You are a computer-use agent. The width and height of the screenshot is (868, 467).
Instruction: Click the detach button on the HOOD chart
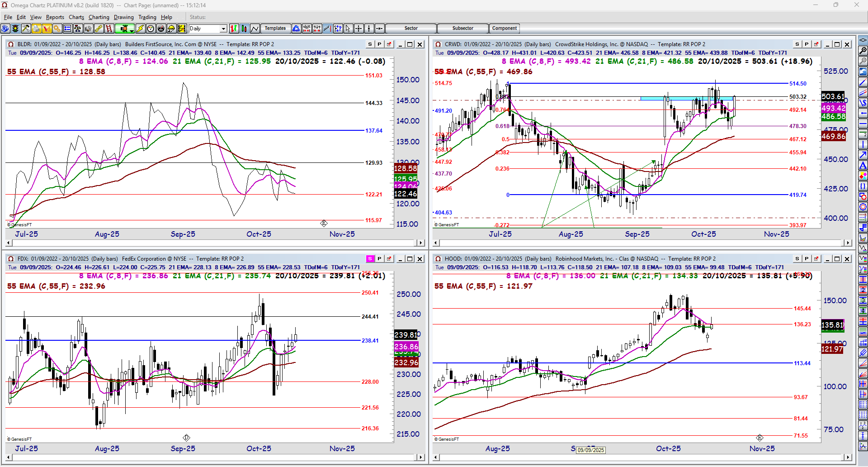(x=816, y=259)
